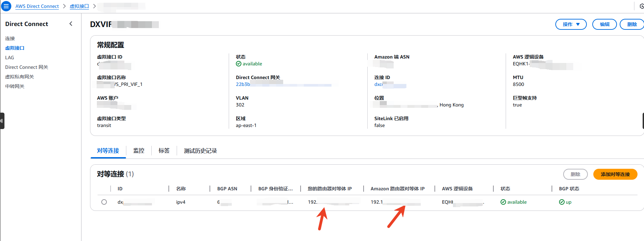Screen dimensions: 644x241
Task: Switch to the 测试历史记录 tab
Action: pyautogui.click(x=200, y=151)
